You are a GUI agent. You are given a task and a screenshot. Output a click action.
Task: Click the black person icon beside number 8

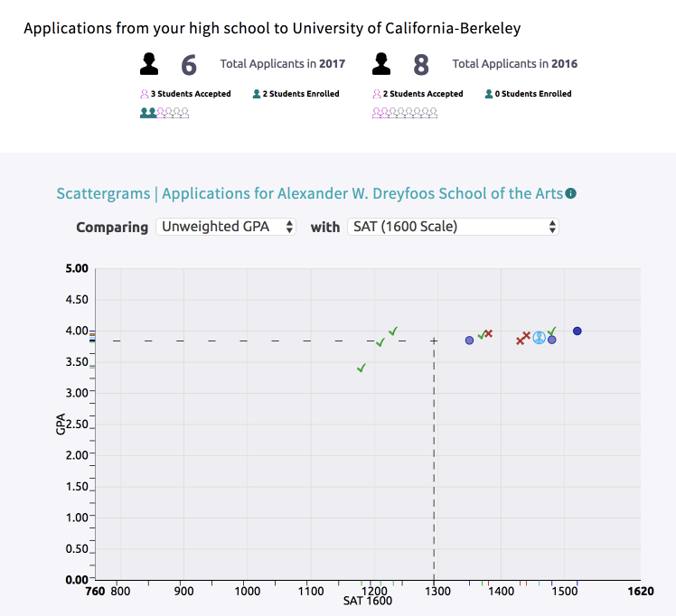[x=381, y=64]
